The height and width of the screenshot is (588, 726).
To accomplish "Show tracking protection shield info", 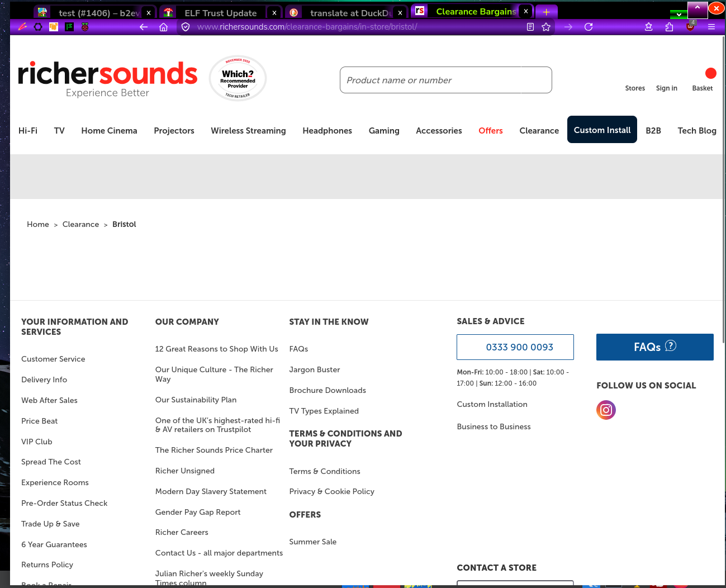I will (x=186, y=27).
